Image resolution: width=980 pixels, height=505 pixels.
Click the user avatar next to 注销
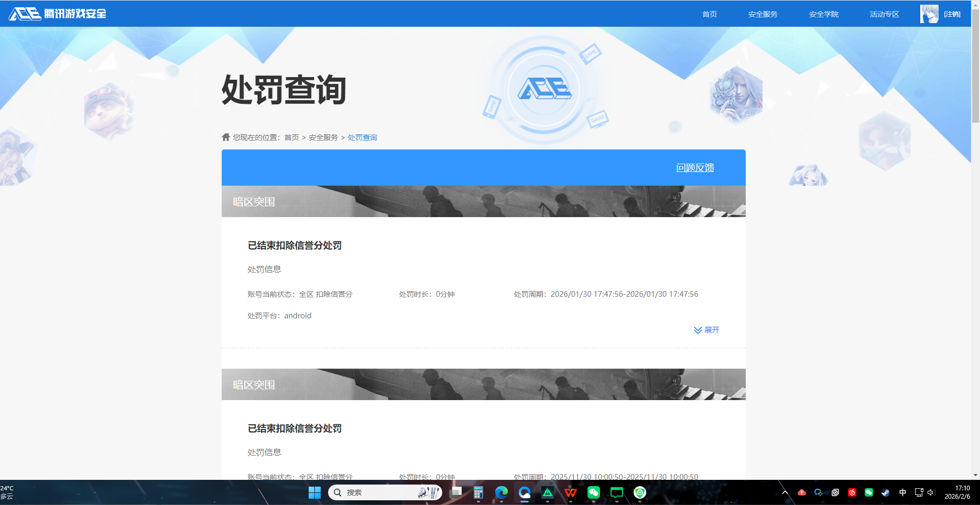929,14
